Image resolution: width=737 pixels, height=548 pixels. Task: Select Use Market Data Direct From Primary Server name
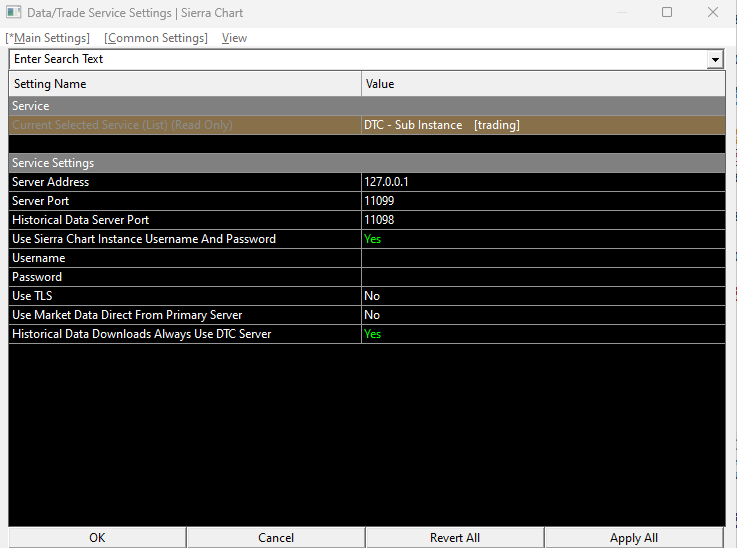click(x=185, y=315)
